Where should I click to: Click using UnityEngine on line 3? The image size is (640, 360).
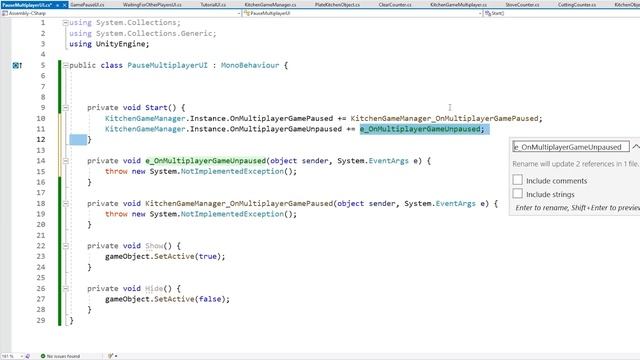(109, 44)
